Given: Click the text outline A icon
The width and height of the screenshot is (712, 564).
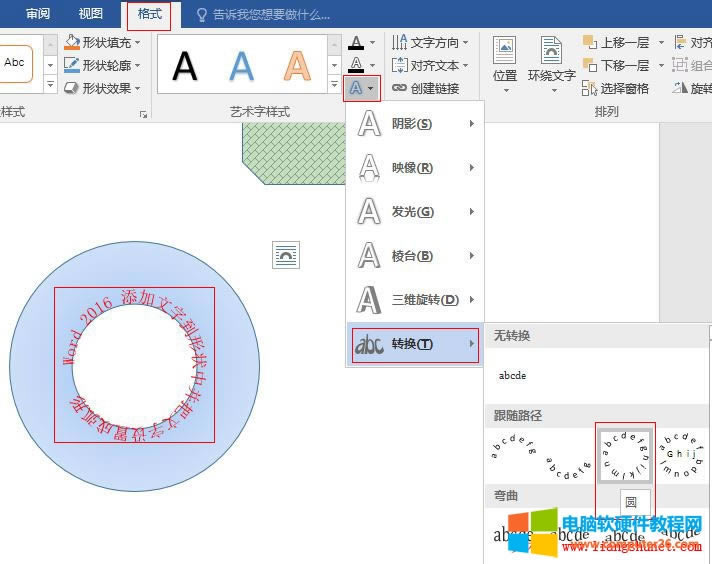Looking at the screenshot, I should pyautogui.click(x=356, y=64).
